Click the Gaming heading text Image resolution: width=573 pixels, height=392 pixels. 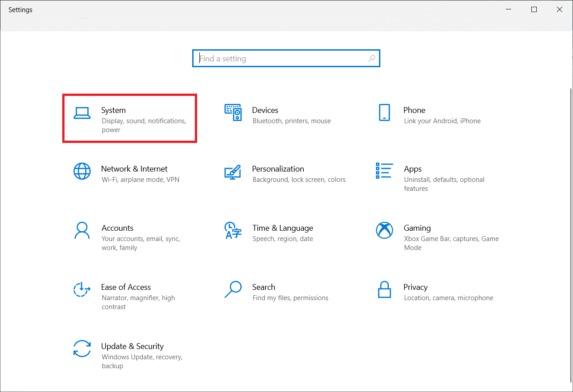pyautogui.click(x=417, y=228)
